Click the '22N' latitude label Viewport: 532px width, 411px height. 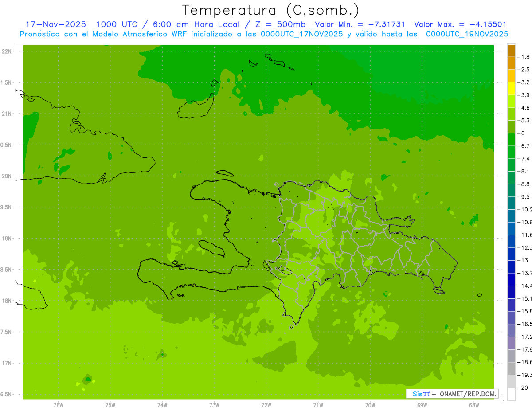[x=8, y=51]
